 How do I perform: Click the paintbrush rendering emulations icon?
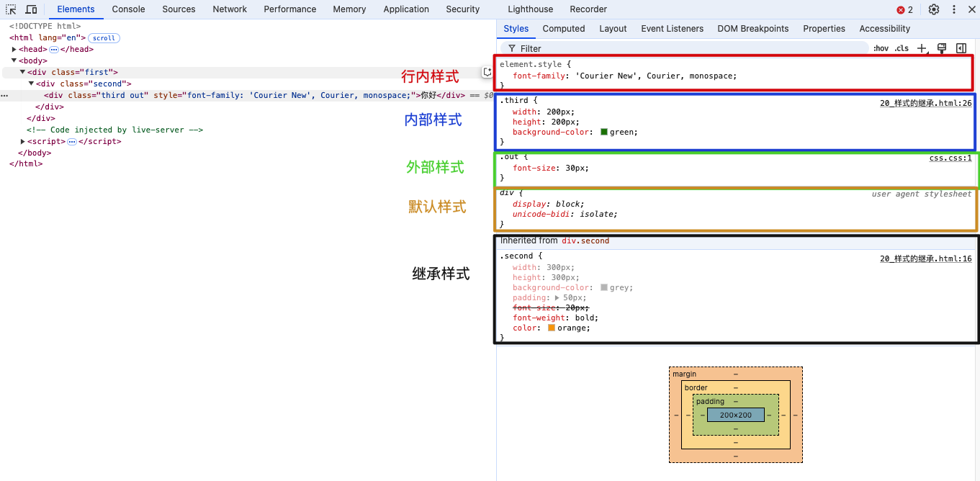tap(942, 48)
